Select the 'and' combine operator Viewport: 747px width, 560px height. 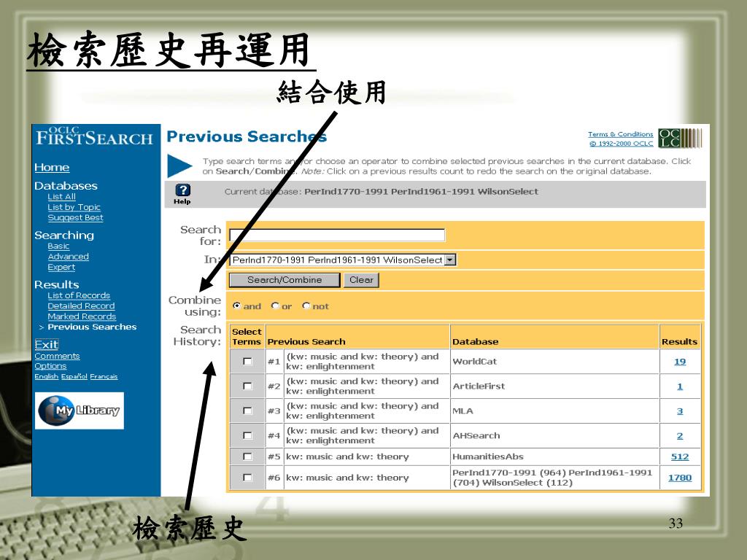pyautogui.click(x=236, y=306)
